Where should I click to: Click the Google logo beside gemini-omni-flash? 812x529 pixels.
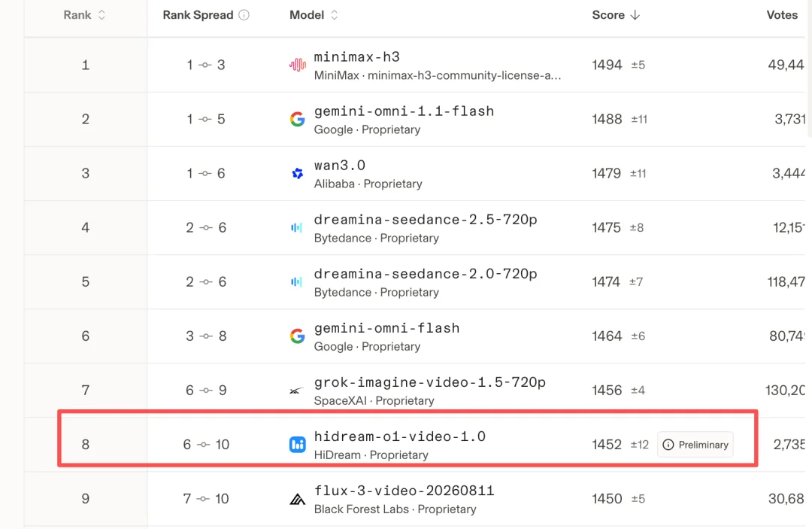(x=297, y=336)
